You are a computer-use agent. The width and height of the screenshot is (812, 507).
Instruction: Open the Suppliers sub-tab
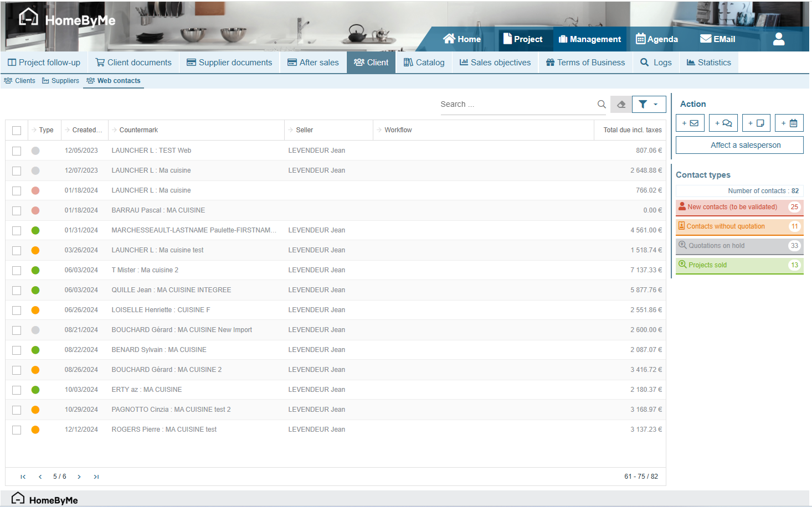pos(60,81)
